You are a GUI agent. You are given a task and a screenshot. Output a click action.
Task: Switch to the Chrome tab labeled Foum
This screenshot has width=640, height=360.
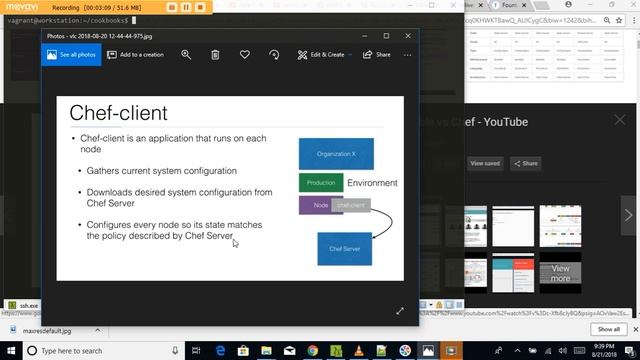[x=509, y=5]
